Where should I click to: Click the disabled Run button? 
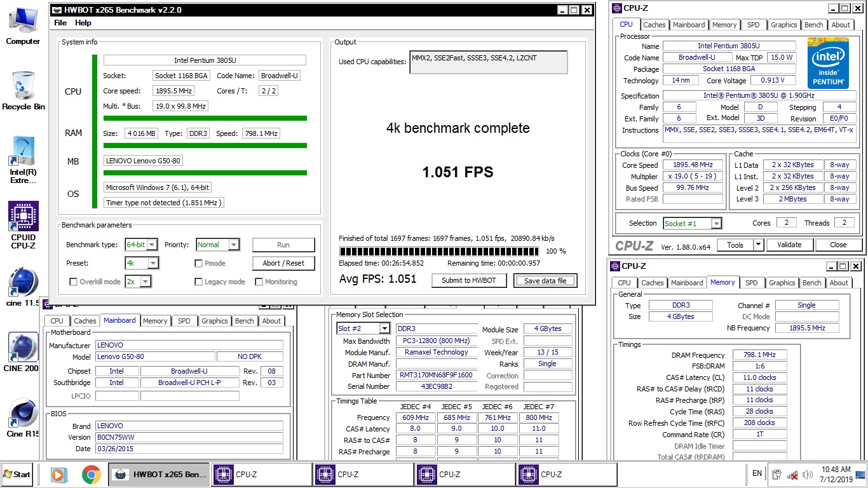(x=283, y=245)
